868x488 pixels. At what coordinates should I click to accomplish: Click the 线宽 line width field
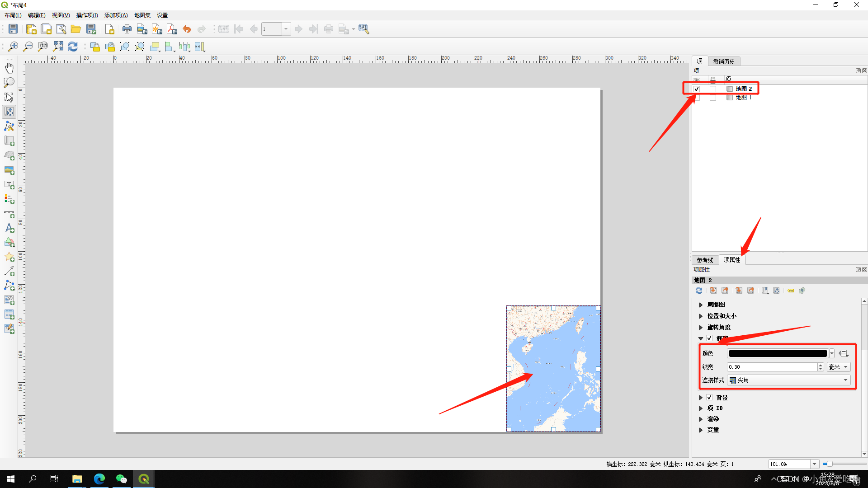[772, 367]
